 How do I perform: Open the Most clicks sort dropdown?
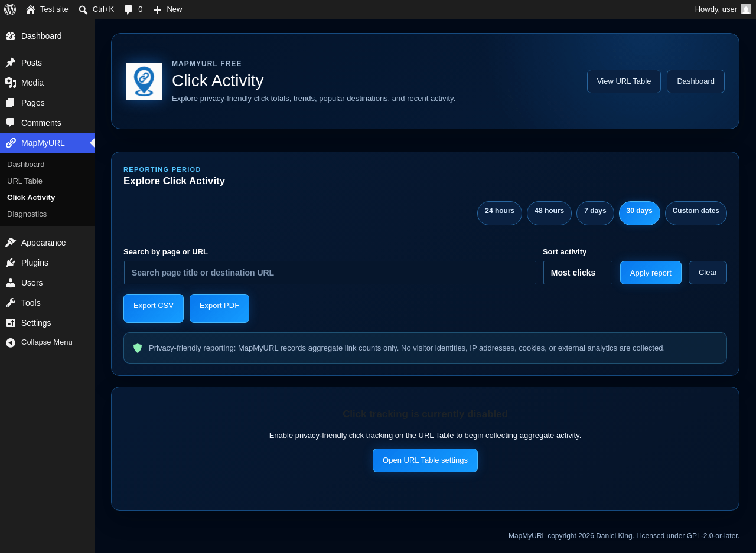coord(578,273)
